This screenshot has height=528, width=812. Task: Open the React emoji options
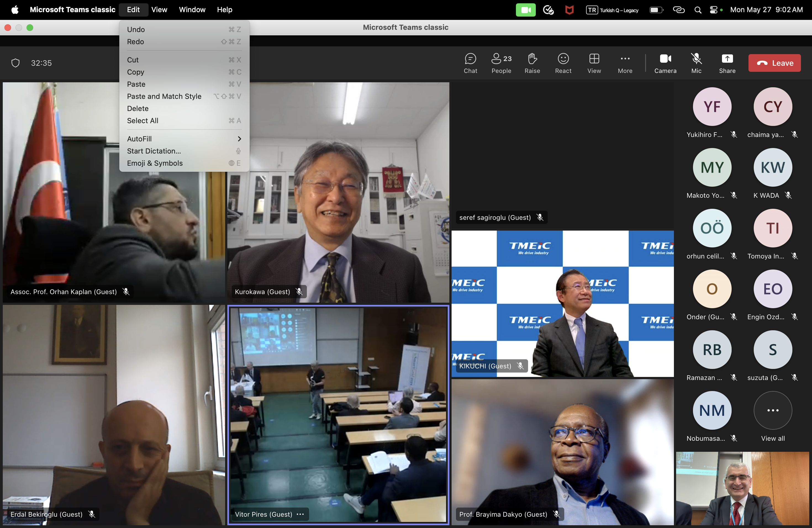[563, 63]
